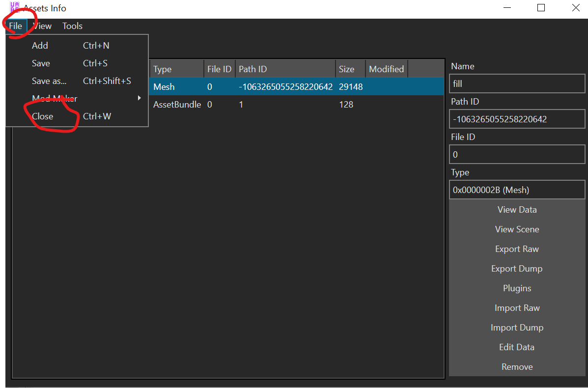Click the Export Raw button
This screenshot has width=588, height=388.
(517, 249)
